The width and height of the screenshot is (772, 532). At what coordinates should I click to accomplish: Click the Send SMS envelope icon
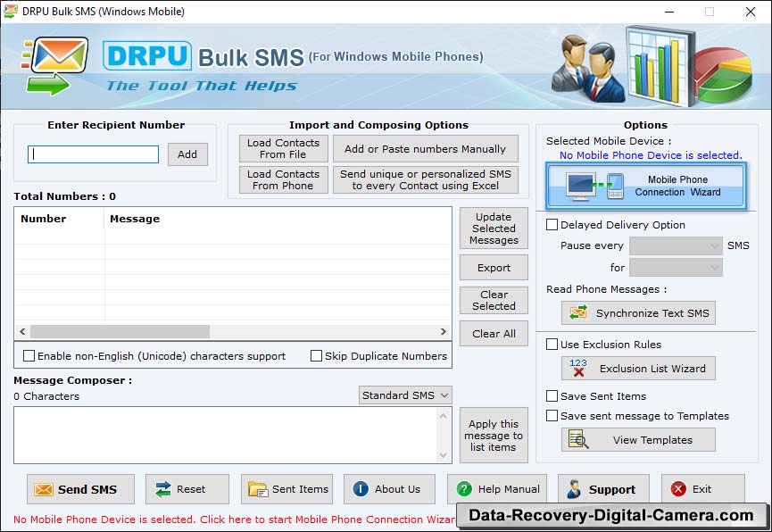click(x=44, y=489)
